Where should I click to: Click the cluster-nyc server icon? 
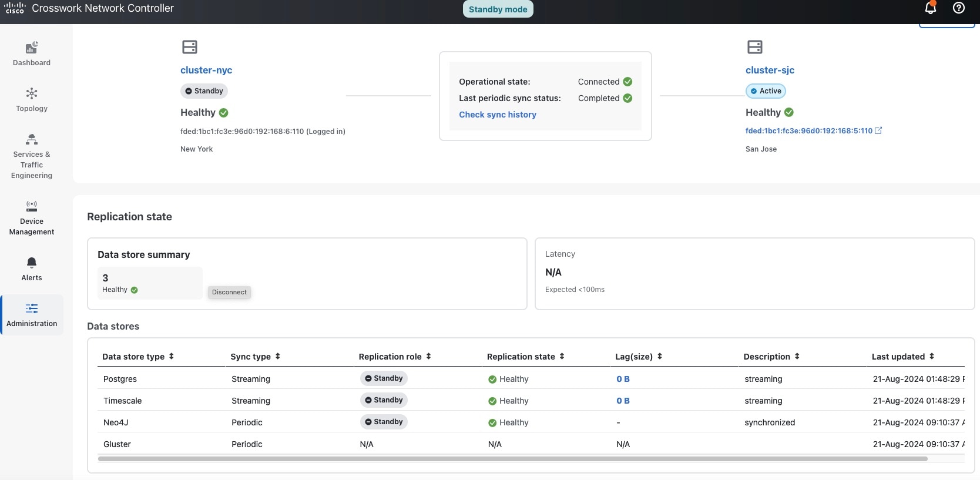tap(190, 47)
